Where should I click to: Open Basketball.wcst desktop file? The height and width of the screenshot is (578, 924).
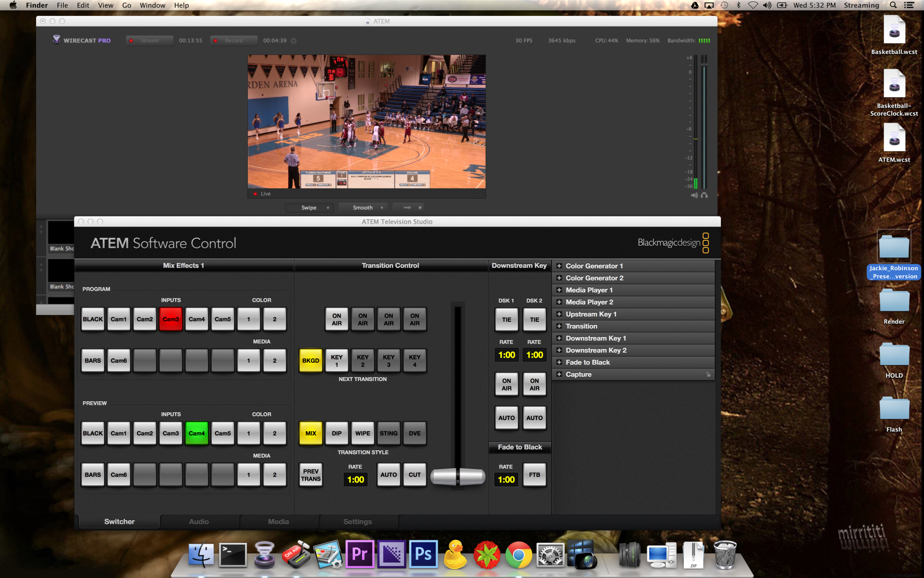(x=894, y=35)
